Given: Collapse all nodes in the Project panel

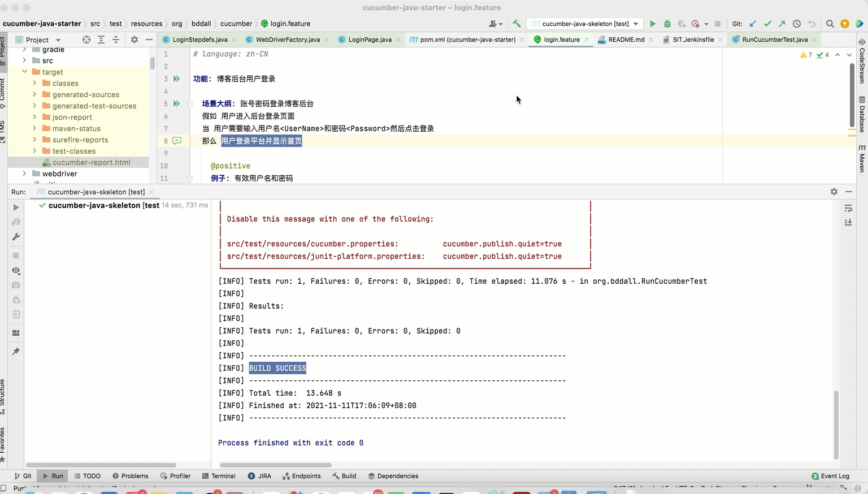Looking at the screenshot, I should coord(116,40).
